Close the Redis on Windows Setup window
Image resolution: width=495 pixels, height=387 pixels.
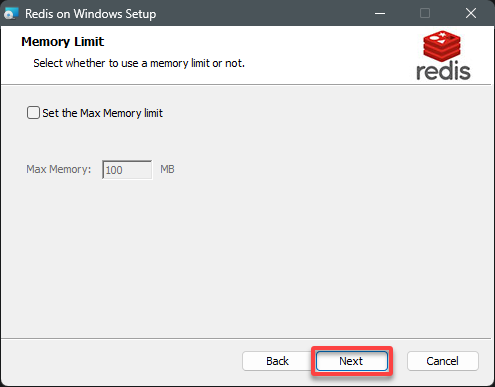[471, 14]
